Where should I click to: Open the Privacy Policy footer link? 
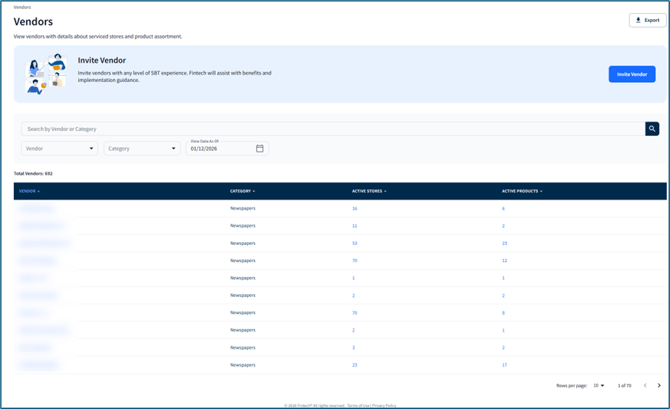[384, 405]
